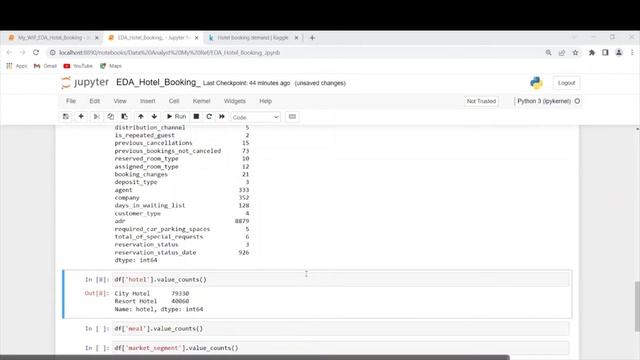Click the notebook vertical scrollbar thumb
This screenshot has height=360, width=640.
638,307
